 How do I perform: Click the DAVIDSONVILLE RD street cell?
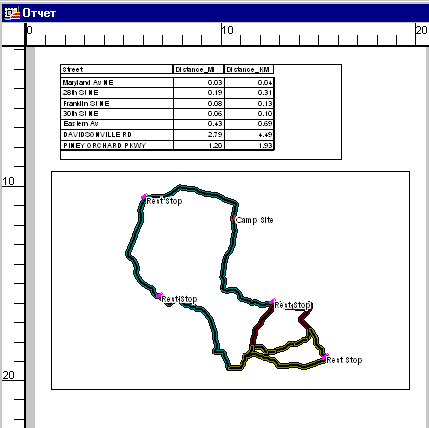pyautogui.click(x=117, y=135)
